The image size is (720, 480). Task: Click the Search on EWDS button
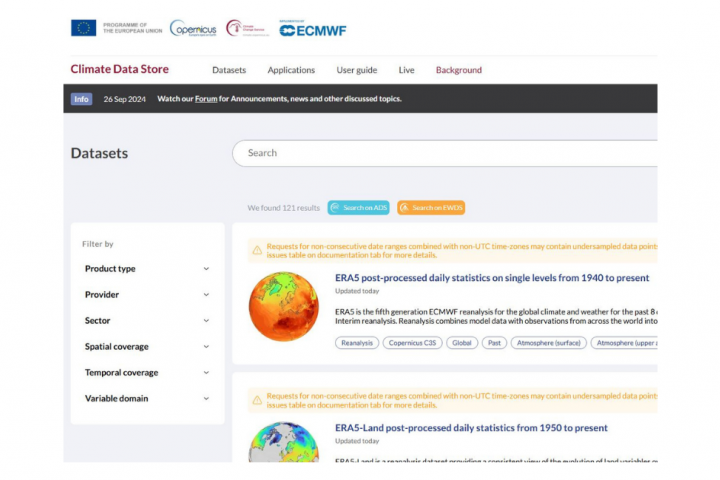pyautogui.click(x=431, y=208)
